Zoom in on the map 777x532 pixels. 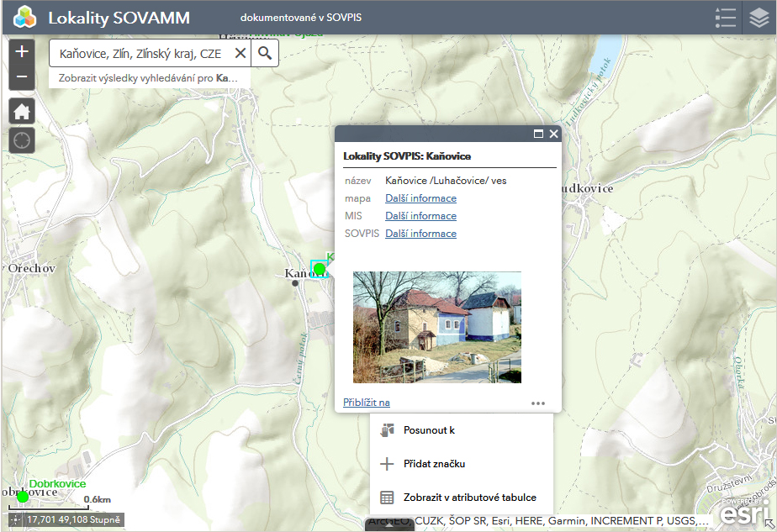[x=22, y=51]
